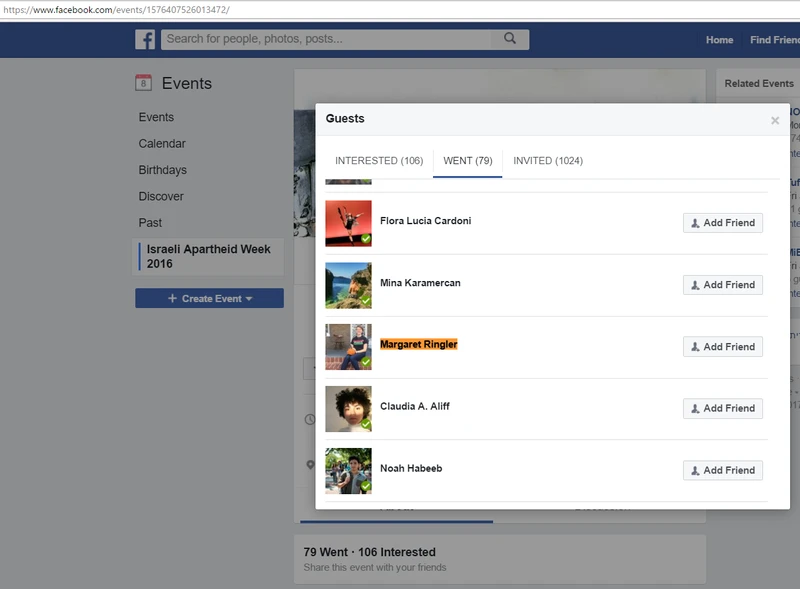The width and height of the screenshot is (800, 589).
Task: Click 'Share this event with your friends'
Action: 375,568
